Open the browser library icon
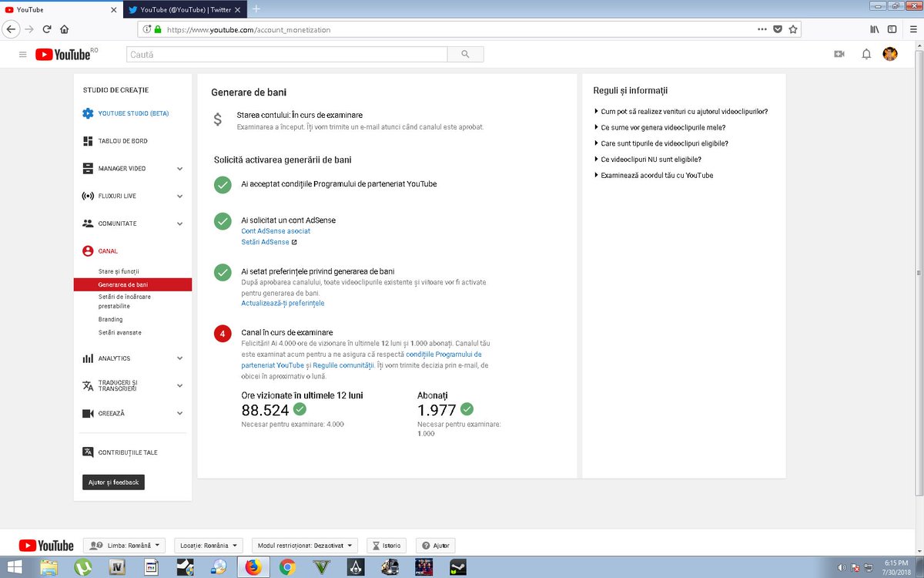This screenshot has height=578, width=924. (875, 29)
